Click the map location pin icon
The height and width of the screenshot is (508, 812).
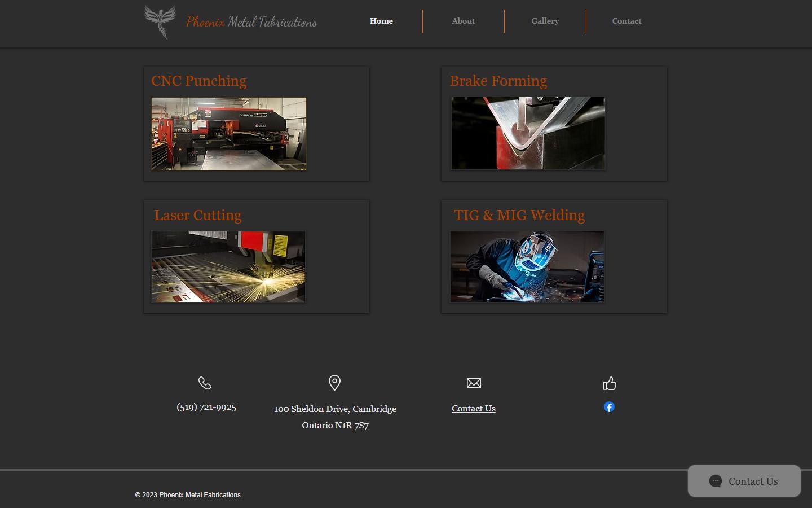tap(334, 383)
